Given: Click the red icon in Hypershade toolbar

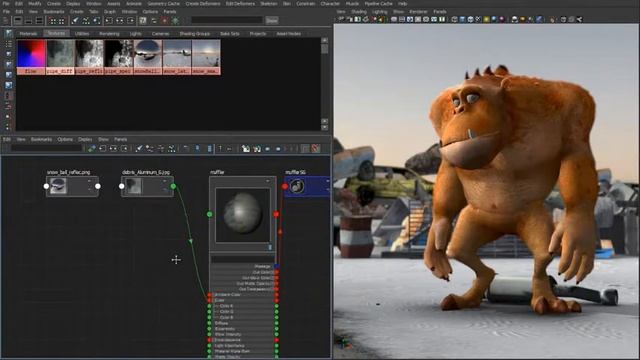Looking at the screenshot, I should 164,20.
